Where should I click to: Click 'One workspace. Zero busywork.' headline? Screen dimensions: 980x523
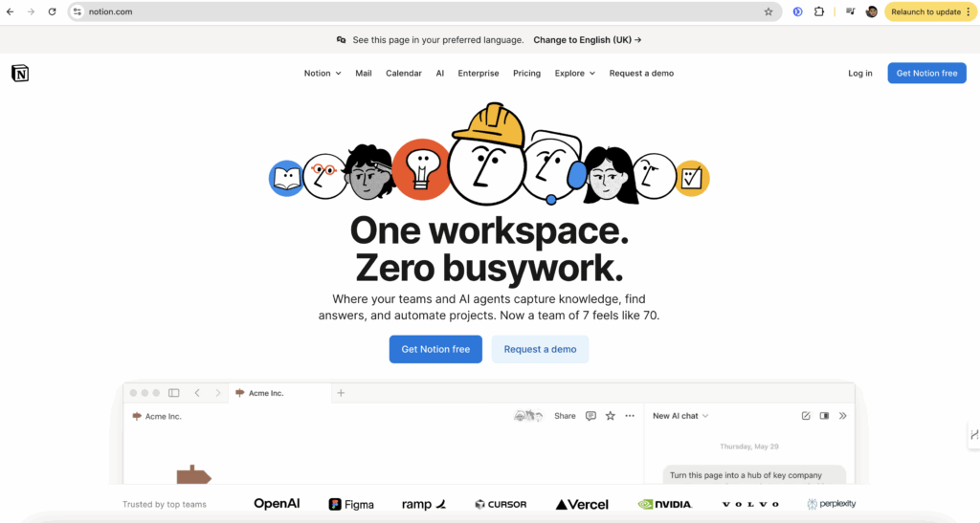pos(489,249)
